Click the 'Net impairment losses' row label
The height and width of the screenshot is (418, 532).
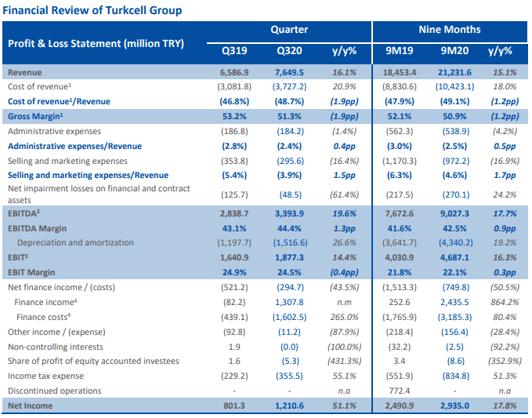[x=99, y=194]
